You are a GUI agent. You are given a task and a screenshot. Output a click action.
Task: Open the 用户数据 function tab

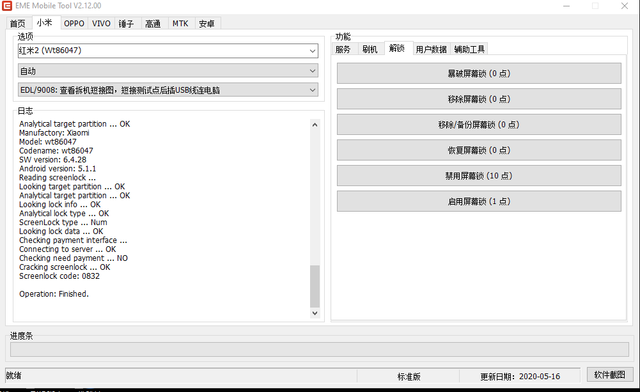[x=431, y=49]
